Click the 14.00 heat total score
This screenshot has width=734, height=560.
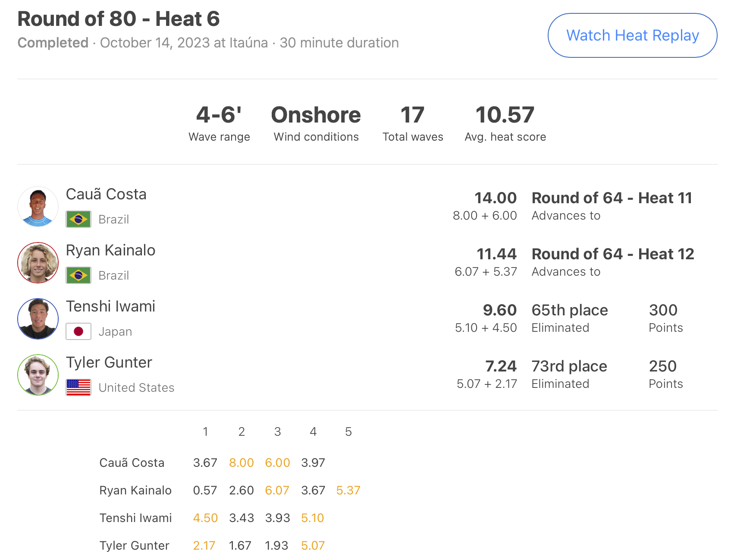click(x=496, y=198)
